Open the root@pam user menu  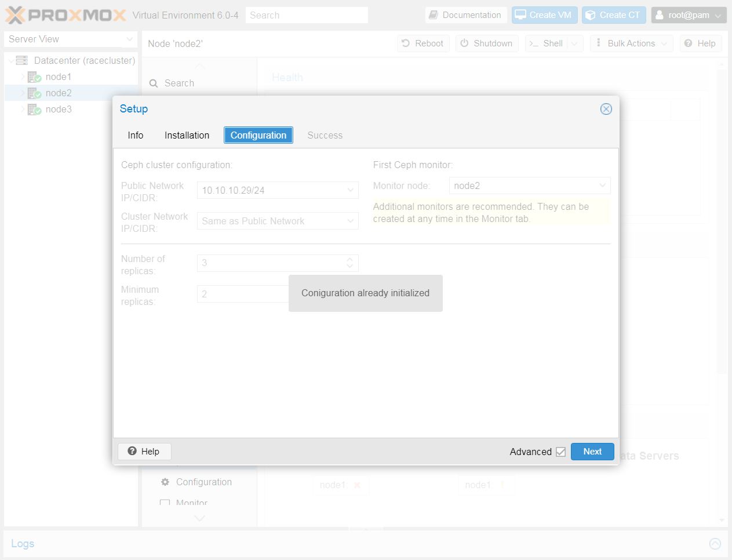(x=689, y=15)
